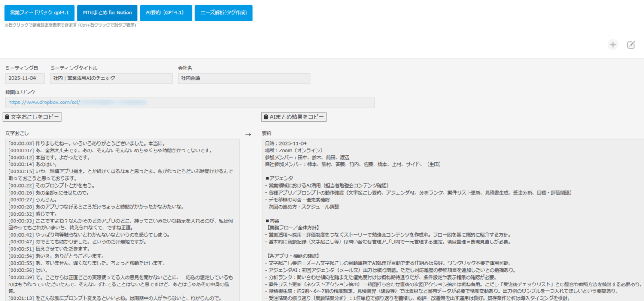
Task: Select the 録画DLリンク input field
Action: pos(189,103)
